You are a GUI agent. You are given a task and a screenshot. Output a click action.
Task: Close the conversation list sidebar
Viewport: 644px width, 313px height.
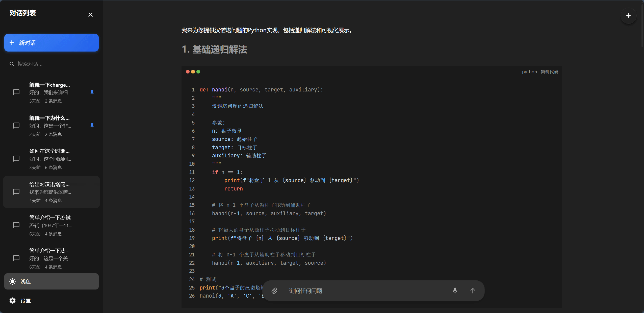click(90, 15)
